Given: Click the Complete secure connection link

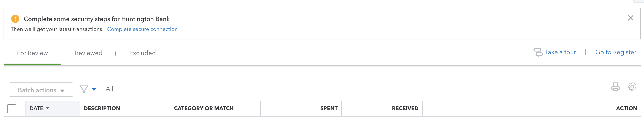Looking at the screenshot, I should point(142,29).
